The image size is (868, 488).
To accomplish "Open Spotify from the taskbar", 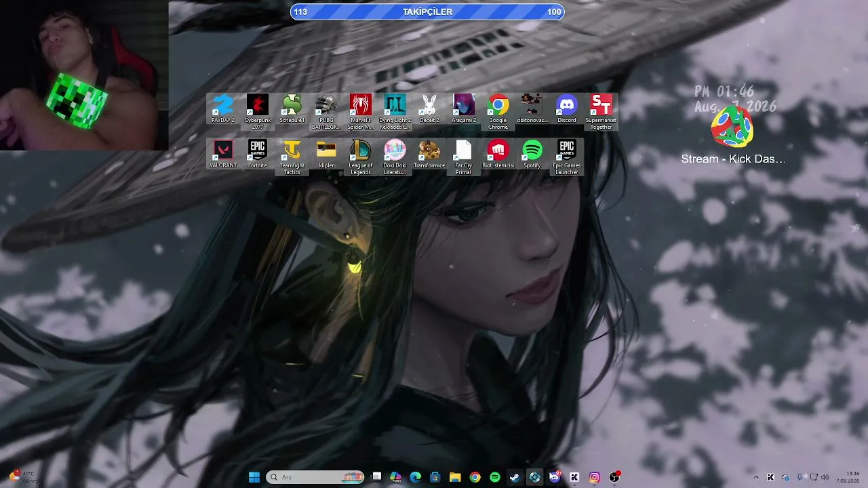I will [x=495, y=477].
